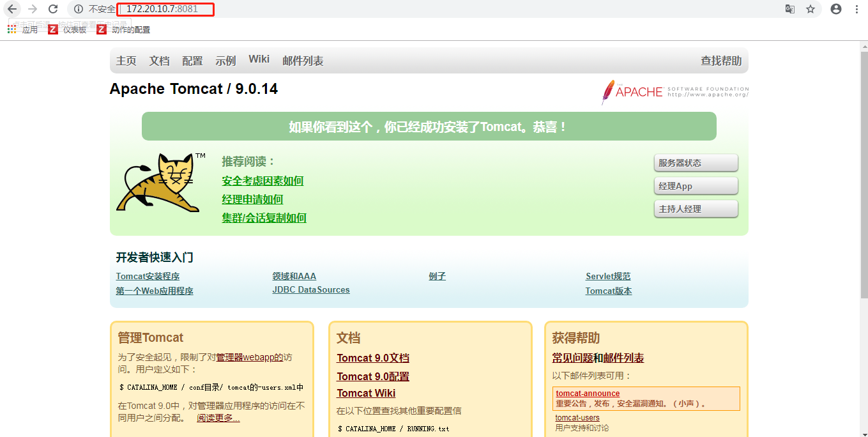
Task: Click the 开发者快速入门 heading
Action: pos(155,257)
